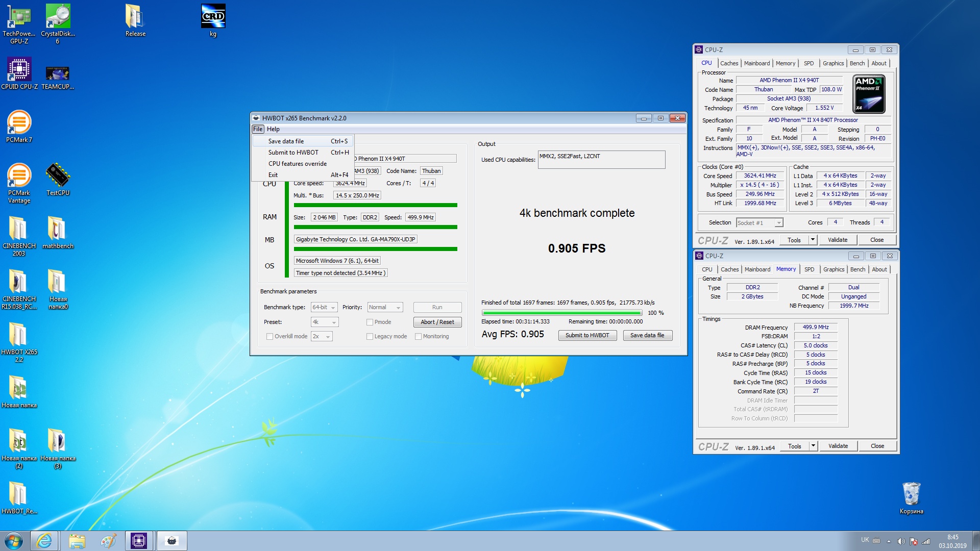Image resolution: width=980 pixels, height=551 pixels.
Task: Toggle the Pmode checkbox
Action: [370, 322]
